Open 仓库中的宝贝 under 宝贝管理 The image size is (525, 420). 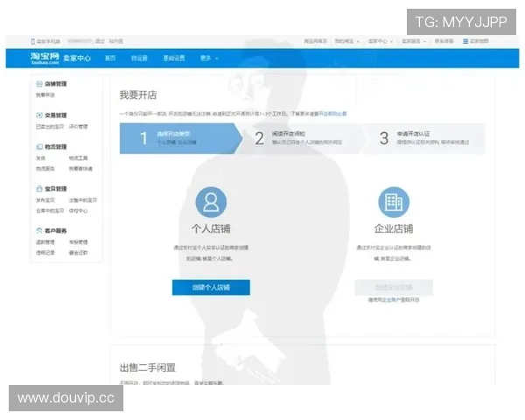50,211
